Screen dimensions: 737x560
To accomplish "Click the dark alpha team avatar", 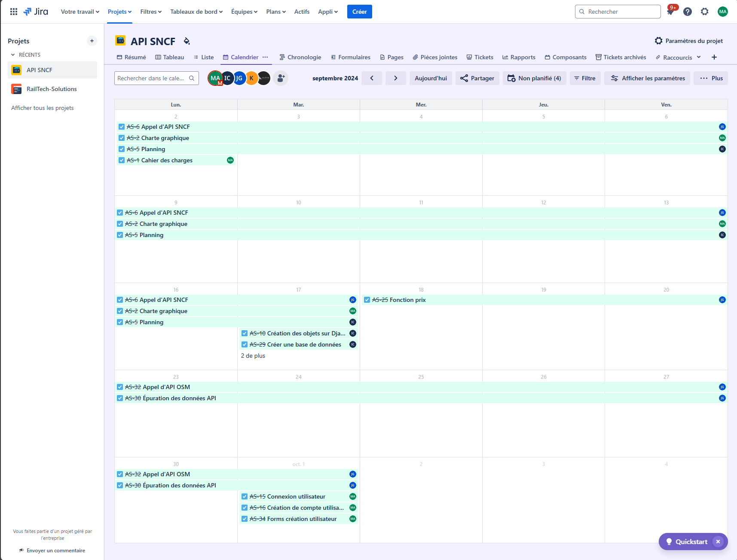I will [x=264, y=78].
